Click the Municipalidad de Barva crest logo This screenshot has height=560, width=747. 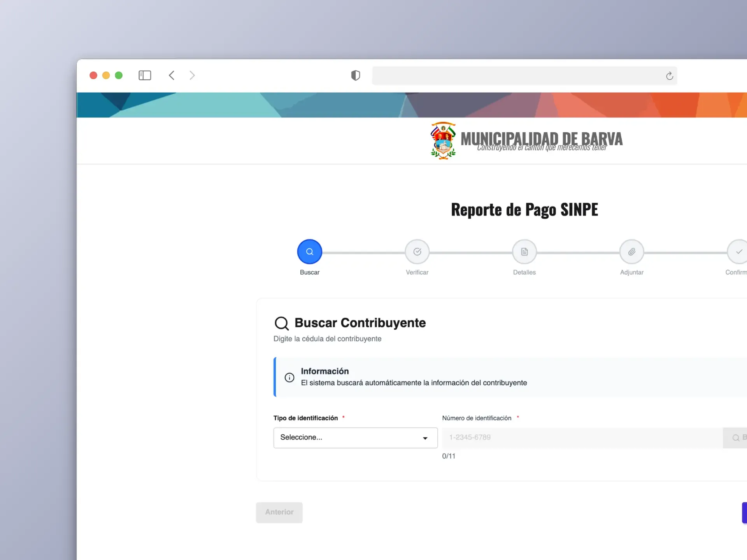click(x=443, y=141)
